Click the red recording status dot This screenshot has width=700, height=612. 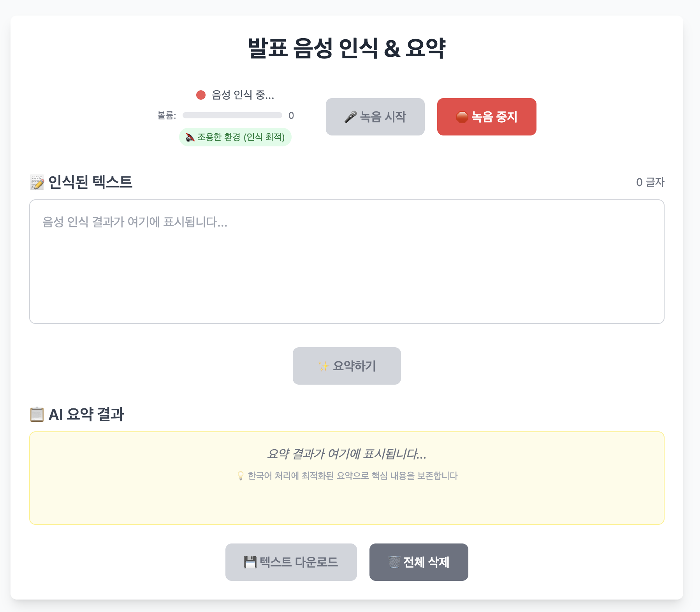(x=201, y=95)
